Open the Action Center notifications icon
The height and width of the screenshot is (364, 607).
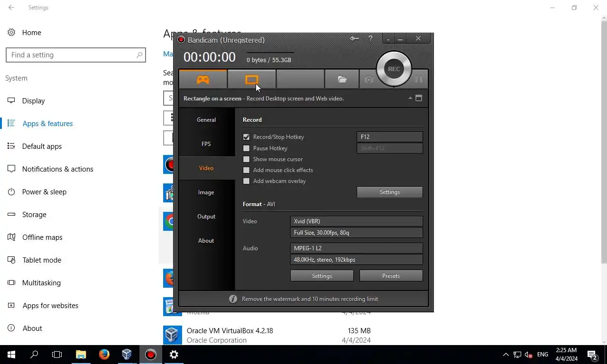592,355
